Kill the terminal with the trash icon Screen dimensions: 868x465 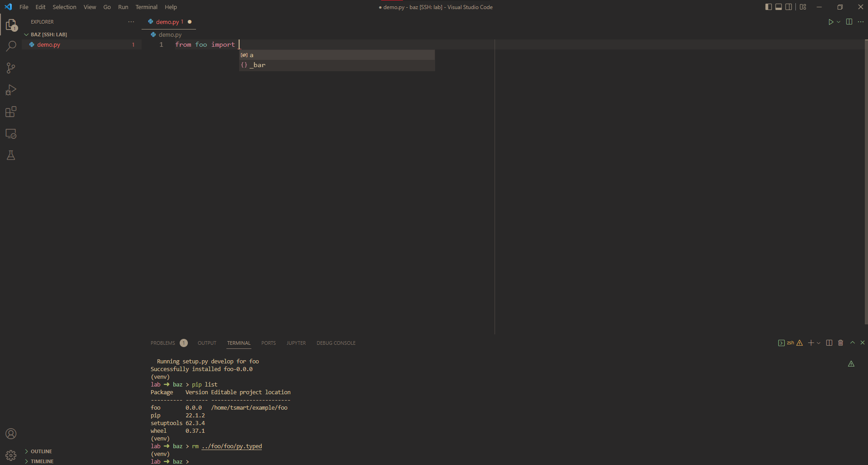840,343
